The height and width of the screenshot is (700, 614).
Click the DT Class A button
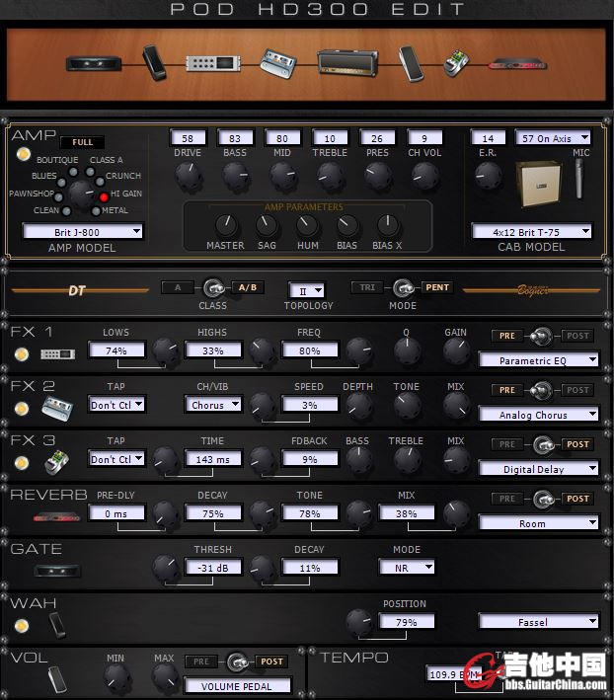178,287
